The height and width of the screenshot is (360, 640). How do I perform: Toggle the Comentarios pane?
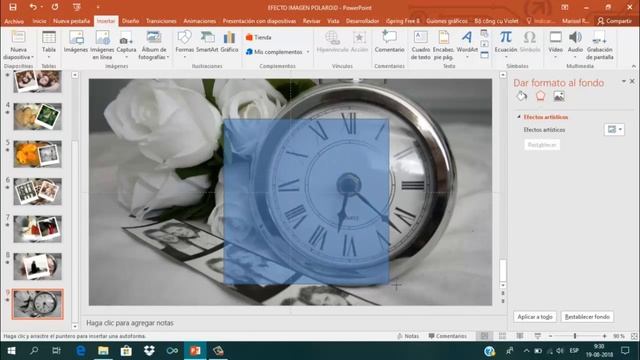pos(447,336)
